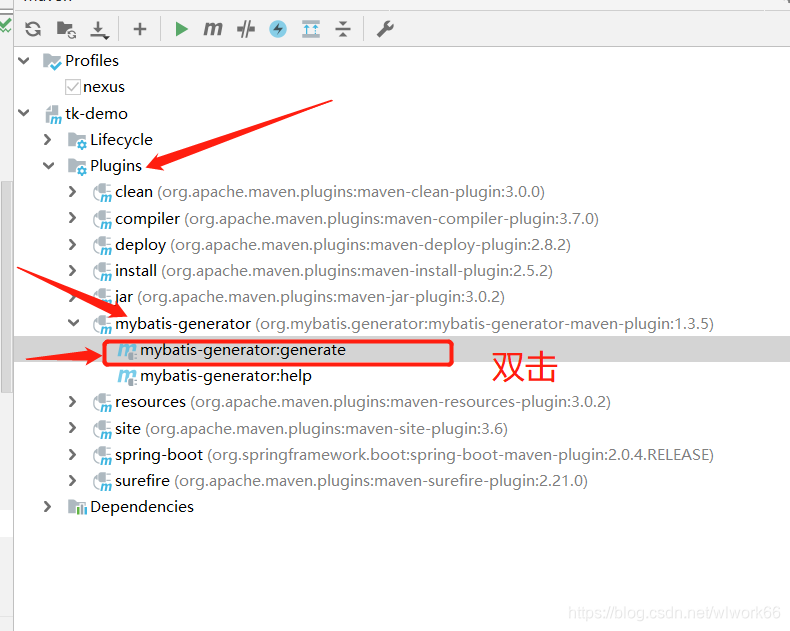Click the site plugin icon

tap(102, 429)
